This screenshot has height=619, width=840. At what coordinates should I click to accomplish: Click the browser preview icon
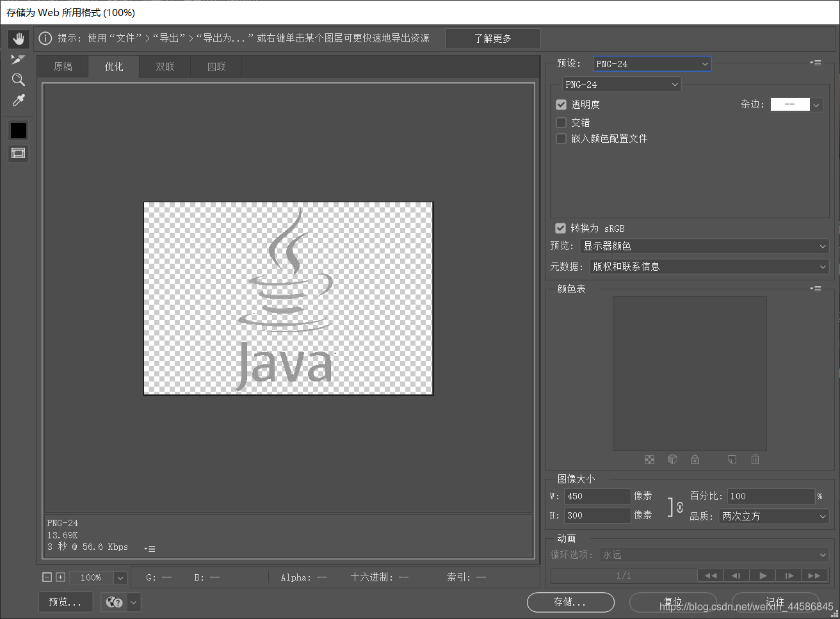point(114,602)
